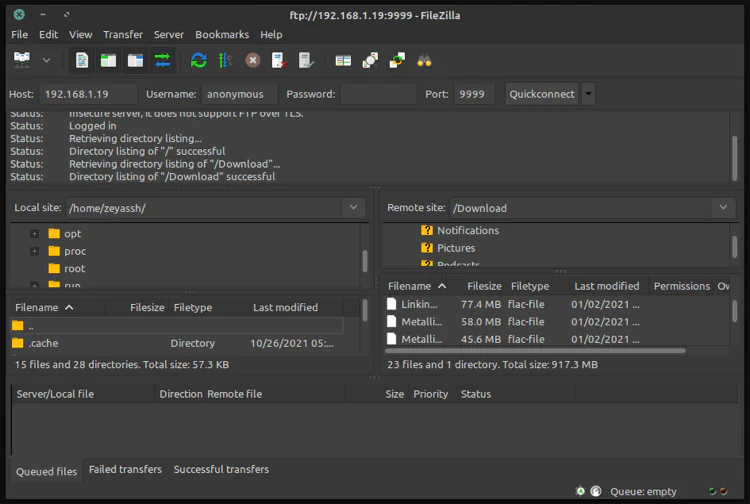Click the Password input field
Screen dimensions: 750x504
coord(377,94)
